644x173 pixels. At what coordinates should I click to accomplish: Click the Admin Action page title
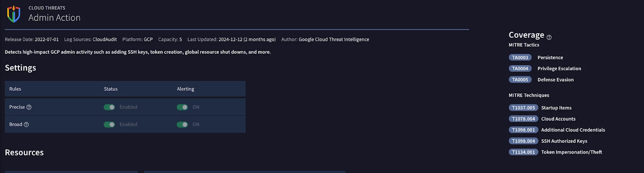[x=54, y=18]
